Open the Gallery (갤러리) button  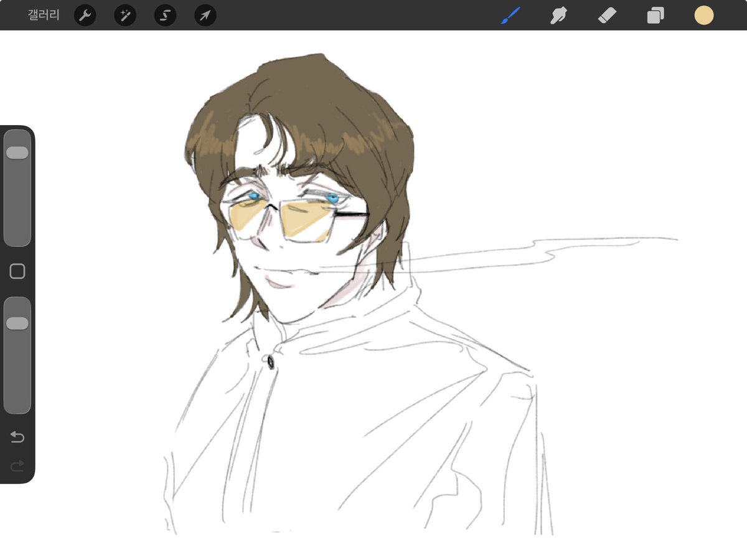[x=44, y=16]
